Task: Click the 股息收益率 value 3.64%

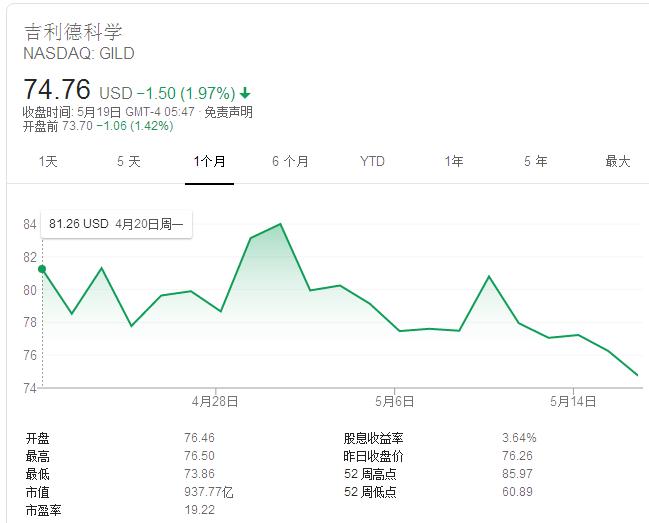Action: coord(519,438)
